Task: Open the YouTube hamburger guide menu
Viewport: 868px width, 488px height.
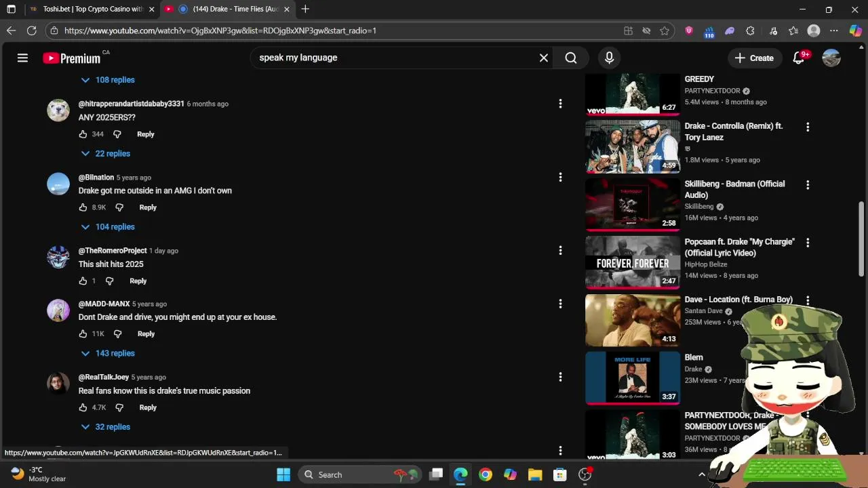Action: click(x=22, y=58)
